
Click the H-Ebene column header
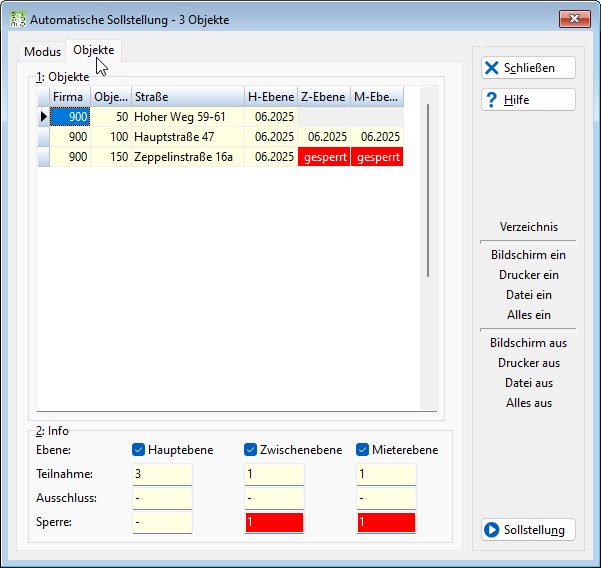271,97
